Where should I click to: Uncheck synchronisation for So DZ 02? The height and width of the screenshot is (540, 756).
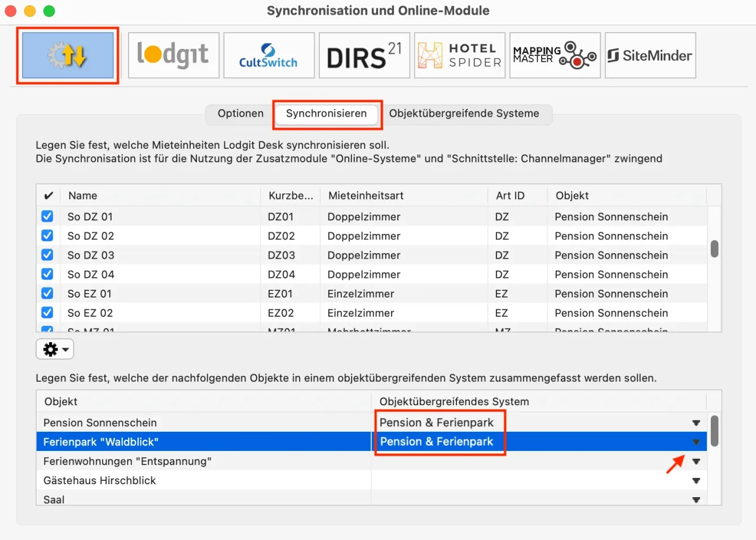pyautogui.click(x=47, y=236)
